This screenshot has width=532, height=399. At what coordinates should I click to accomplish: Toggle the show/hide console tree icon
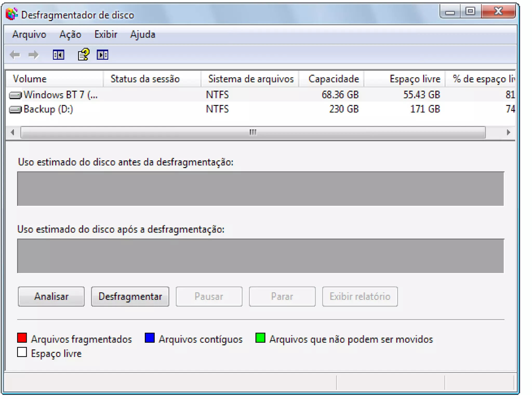(x=58, y=55)
